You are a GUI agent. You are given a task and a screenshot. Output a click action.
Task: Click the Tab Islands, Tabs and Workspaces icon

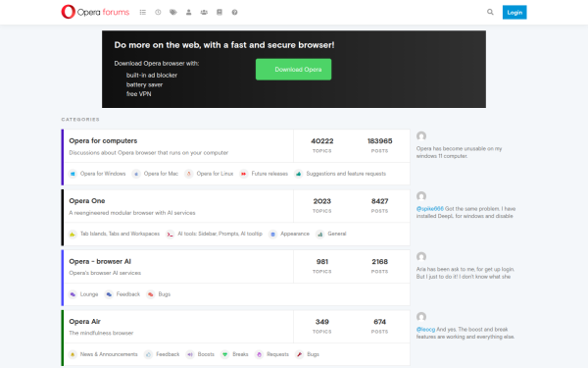[x=73, y=235]
